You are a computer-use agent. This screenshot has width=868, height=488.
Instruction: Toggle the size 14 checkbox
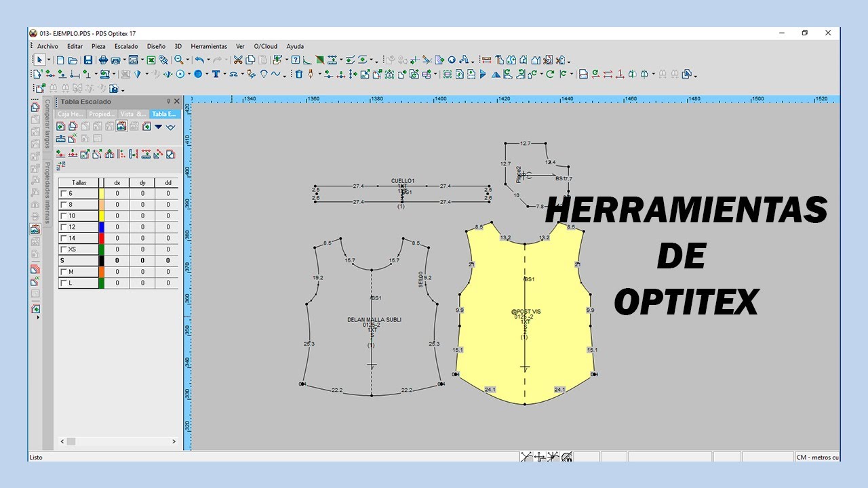[64, 238]
